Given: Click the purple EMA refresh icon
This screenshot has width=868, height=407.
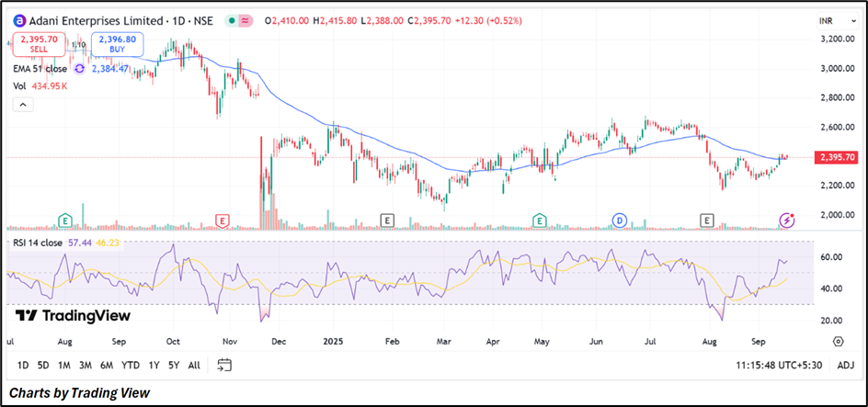Looking at the screenshot, I should click(79, 69).
